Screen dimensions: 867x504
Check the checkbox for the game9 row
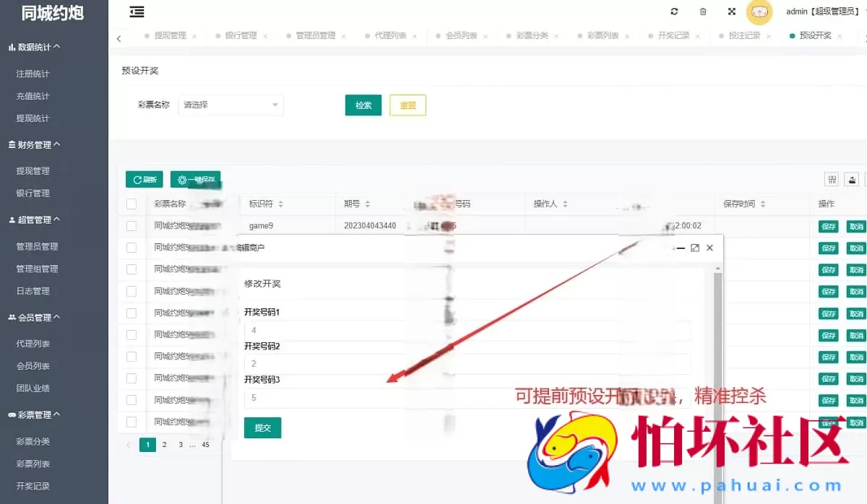point(131,225)
